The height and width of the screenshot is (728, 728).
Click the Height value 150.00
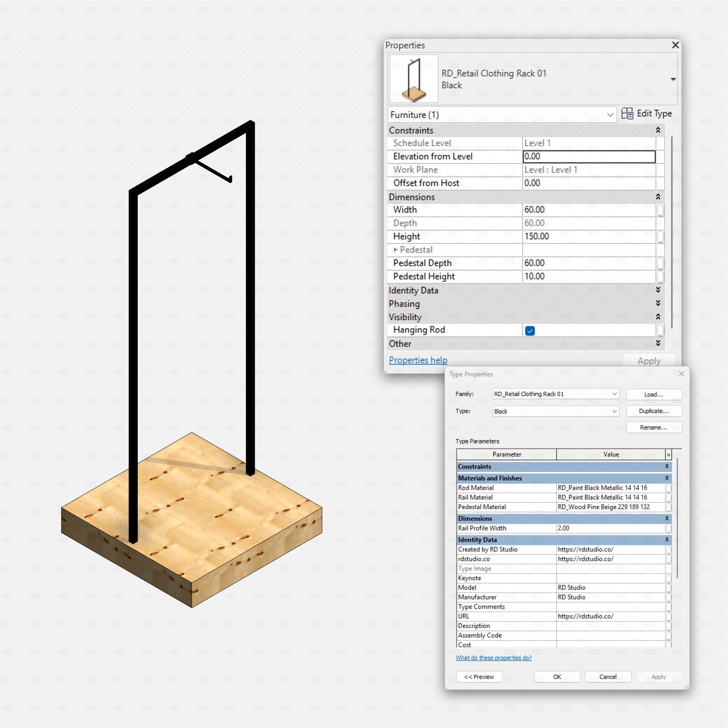point(589,237)
